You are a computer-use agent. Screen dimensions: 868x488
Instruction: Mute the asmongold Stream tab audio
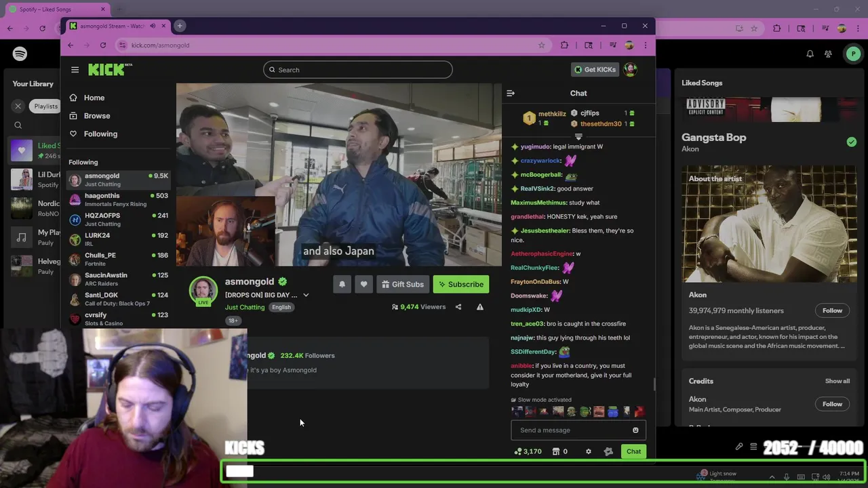pos(153,26)
